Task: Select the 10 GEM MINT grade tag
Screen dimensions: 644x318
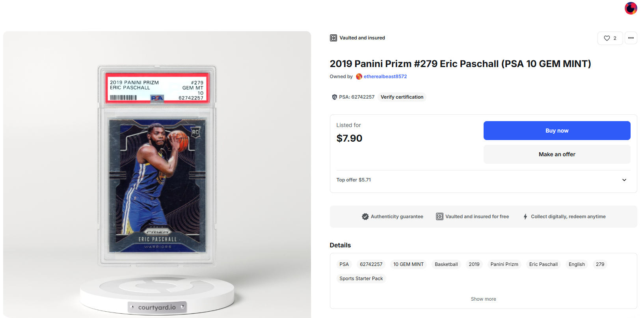Action: click(408, 264)
